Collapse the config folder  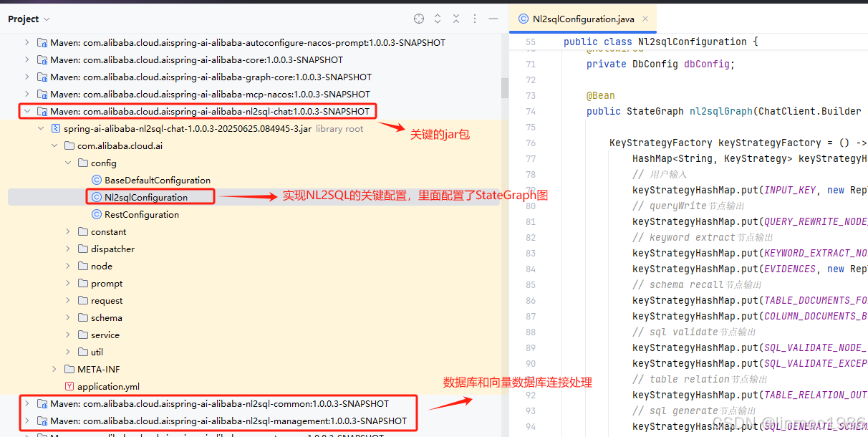[68, 163]
